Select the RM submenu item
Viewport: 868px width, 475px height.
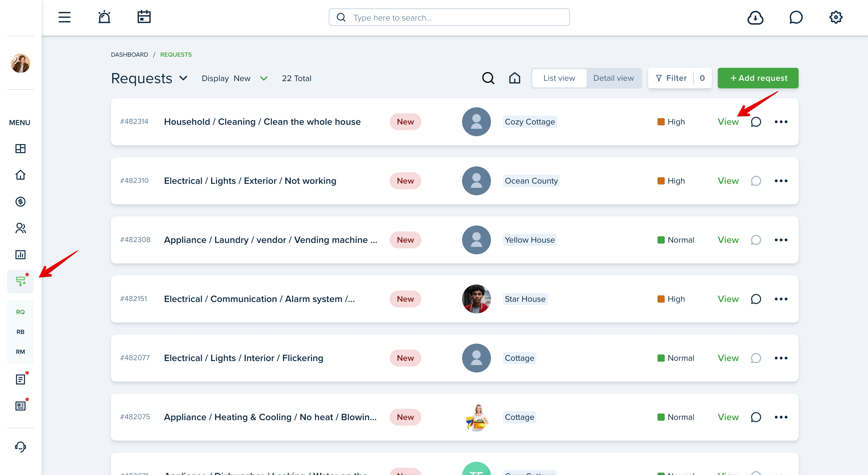pos(20,351)
